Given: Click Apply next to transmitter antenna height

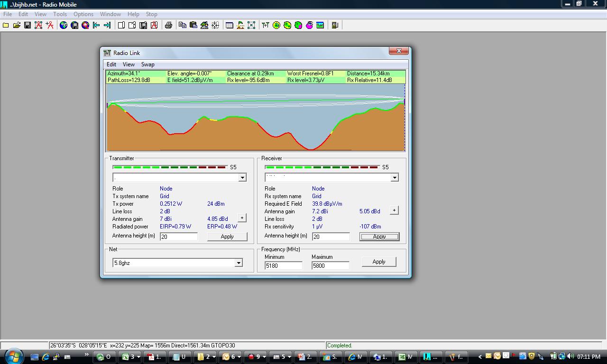Looking at the screenshot, I should (227, 237).
